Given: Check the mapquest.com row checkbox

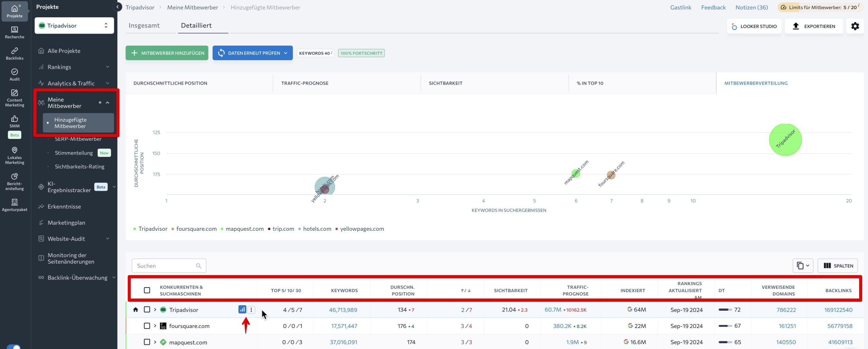Looking at the screenshot, I should (147, 342).
